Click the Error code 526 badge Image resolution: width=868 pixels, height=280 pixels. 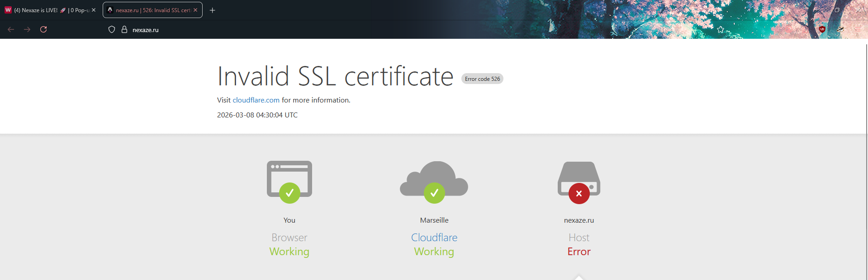pyautogui.click(x=482, y=79)
